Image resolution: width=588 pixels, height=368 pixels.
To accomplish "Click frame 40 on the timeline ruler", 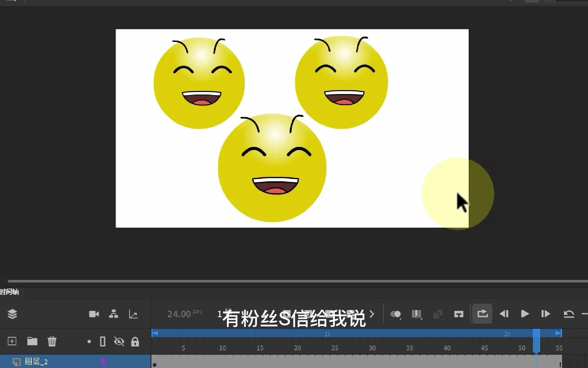I will pyautogui.click(x=447, y=348).
